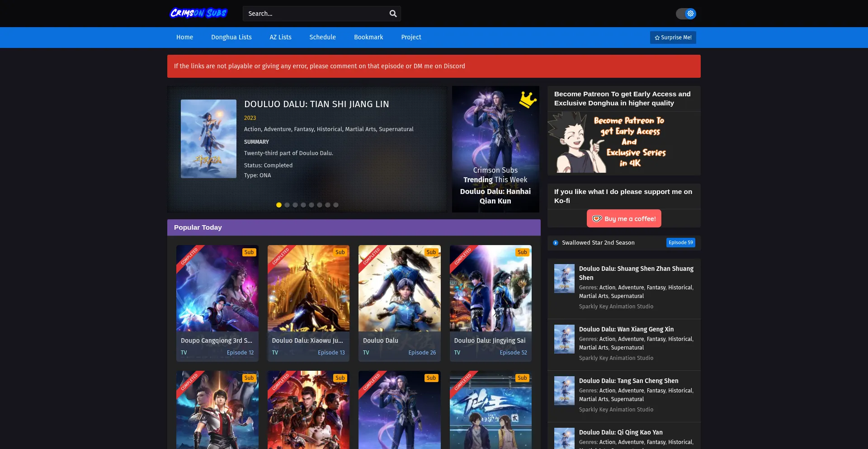Select the seventh slider pagination dot

(328, 205)
